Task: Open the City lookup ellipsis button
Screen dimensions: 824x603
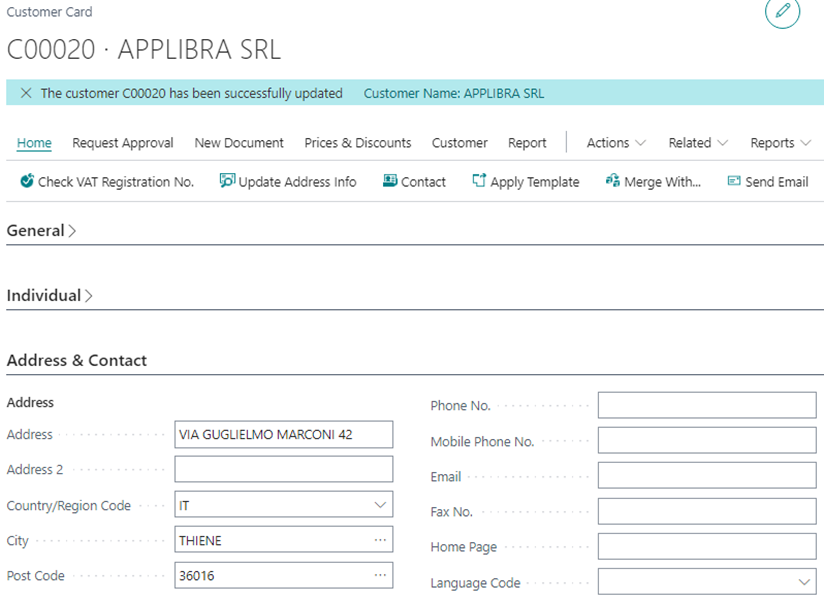Action: point(380,540)
